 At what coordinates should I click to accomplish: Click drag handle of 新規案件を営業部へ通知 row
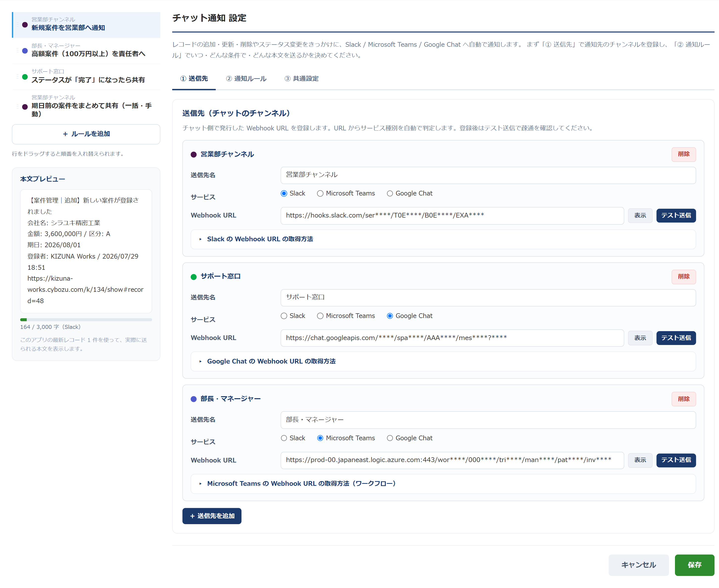pyautogui.click(x=17, y=25)
